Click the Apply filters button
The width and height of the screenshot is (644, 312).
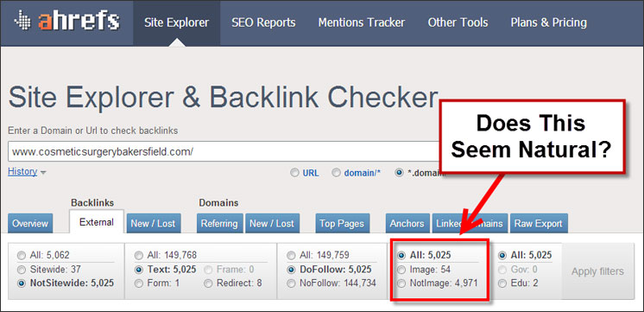(x=597, y=271)
